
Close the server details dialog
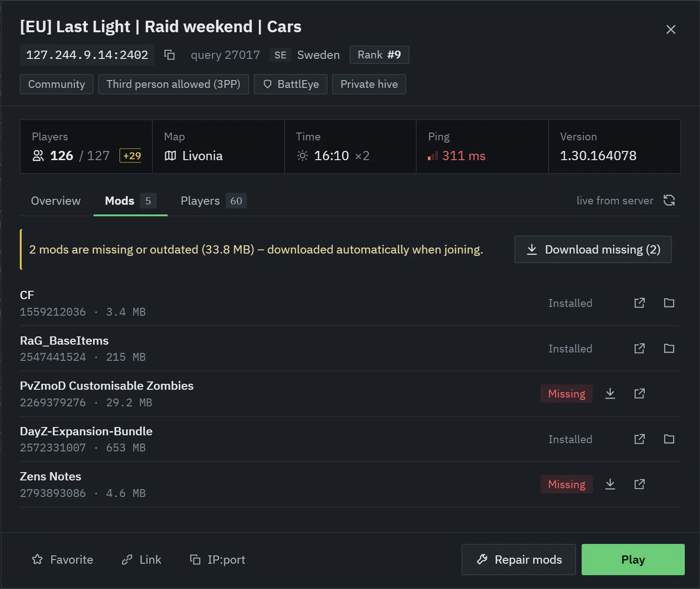pos(671,29)
